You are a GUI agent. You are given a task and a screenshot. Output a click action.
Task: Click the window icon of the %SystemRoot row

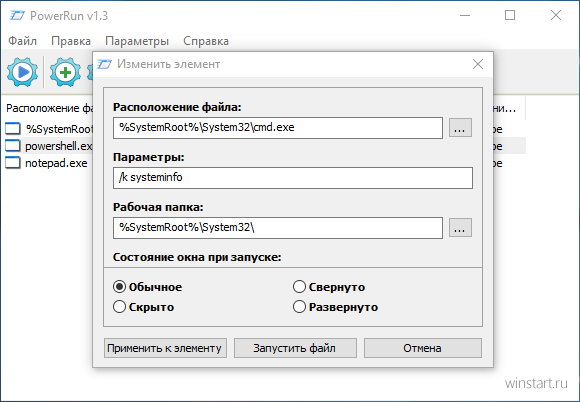(x=13, y=129)
